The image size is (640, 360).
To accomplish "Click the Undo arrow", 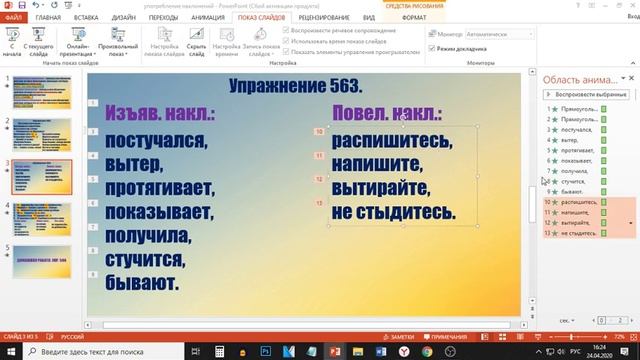I will [36, 5].
